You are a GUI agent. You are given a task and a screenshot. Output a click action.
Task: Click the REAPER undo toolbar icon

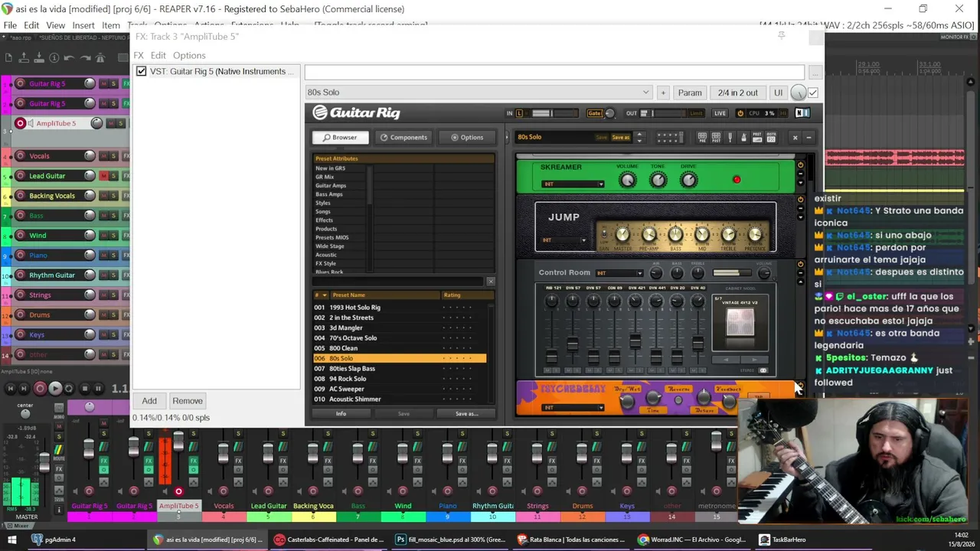(69, 57)
